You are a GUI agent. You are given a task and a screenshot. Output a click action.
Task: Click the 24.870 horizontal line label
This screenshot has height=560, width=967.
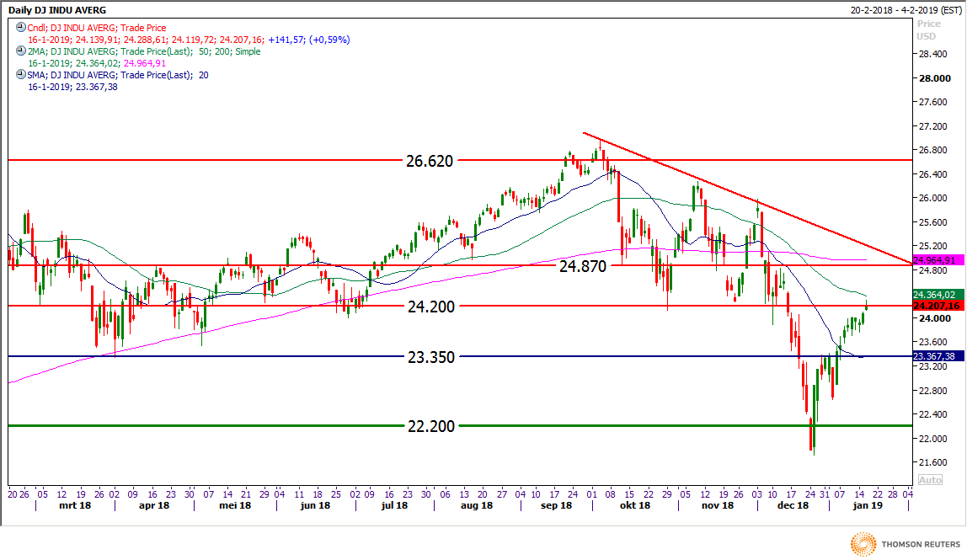(x=583, y=265)
